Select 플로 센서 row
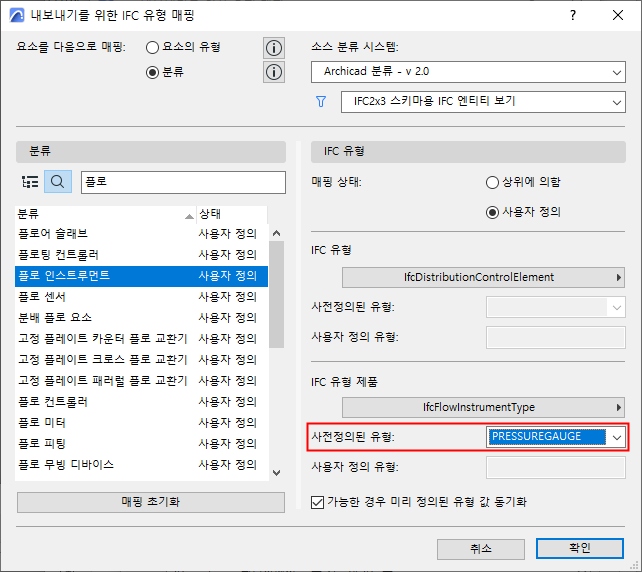Viewport: 642px width, 572px height. tap(142, 297)
